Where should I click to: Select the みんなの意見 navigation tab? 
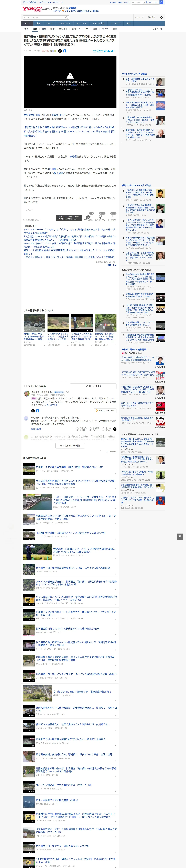(98, 23)
